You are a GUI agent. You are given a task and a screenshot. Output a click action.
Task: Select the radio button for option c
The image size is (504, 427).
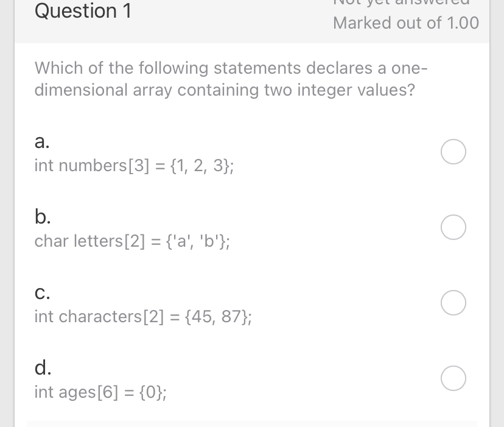pyautogui.click(x=453, y=303)
